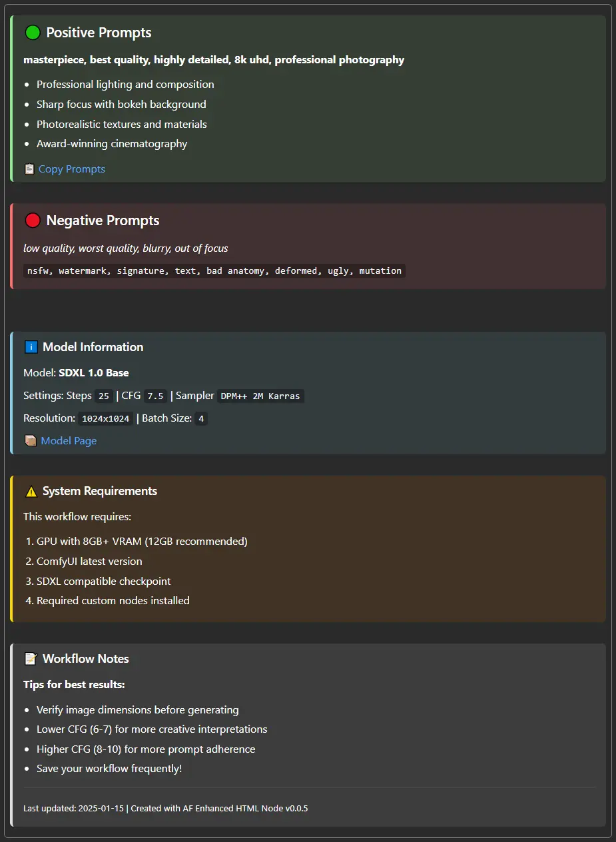The height and width of the screenshot is (842, 616).
Task: Click the clipboard icon before Copy Prompts
Action: 29,169
